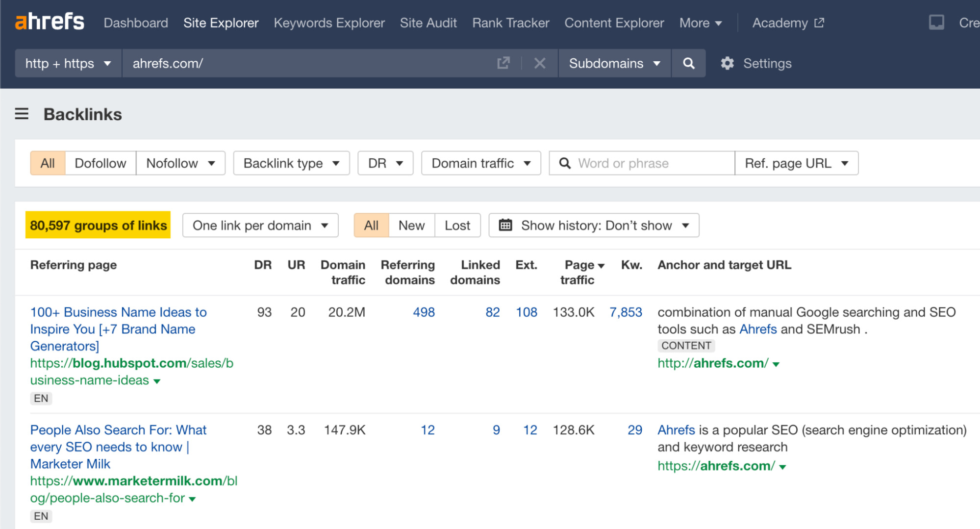
Task: Expand the One link per domain dropdown
Action: pyautogui.click(x=259, y=226)
